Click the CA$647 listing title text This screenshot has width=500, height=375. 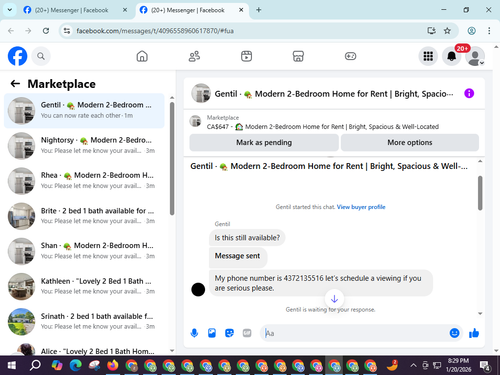tap(323, 127)
